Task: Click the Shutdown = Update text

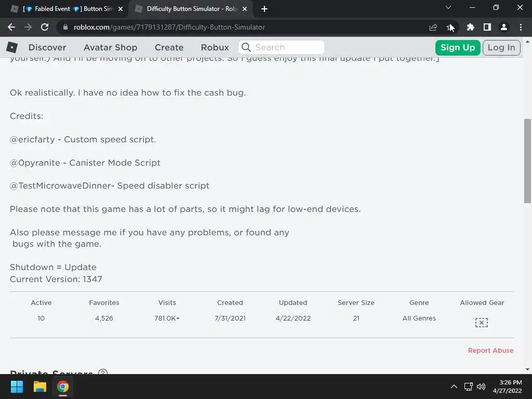Action: point(53,268)
